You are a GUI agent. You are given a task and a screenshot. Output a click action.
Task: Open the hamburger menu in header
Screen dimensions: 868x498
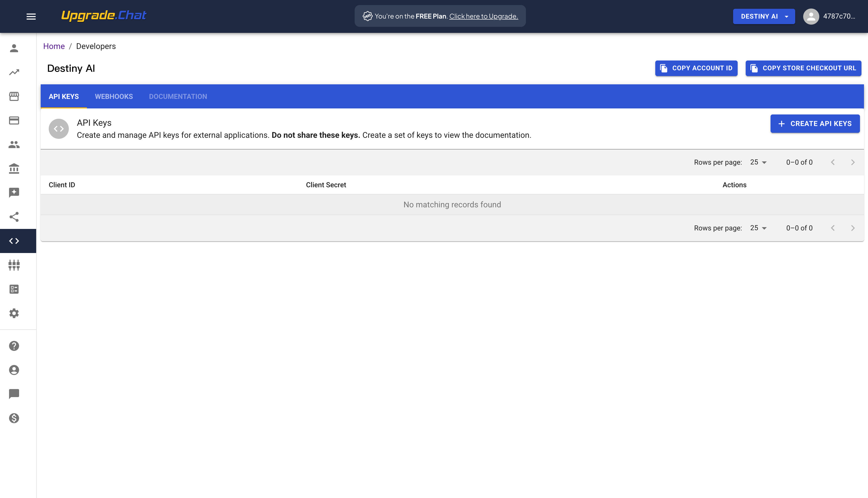coord(31,16)
